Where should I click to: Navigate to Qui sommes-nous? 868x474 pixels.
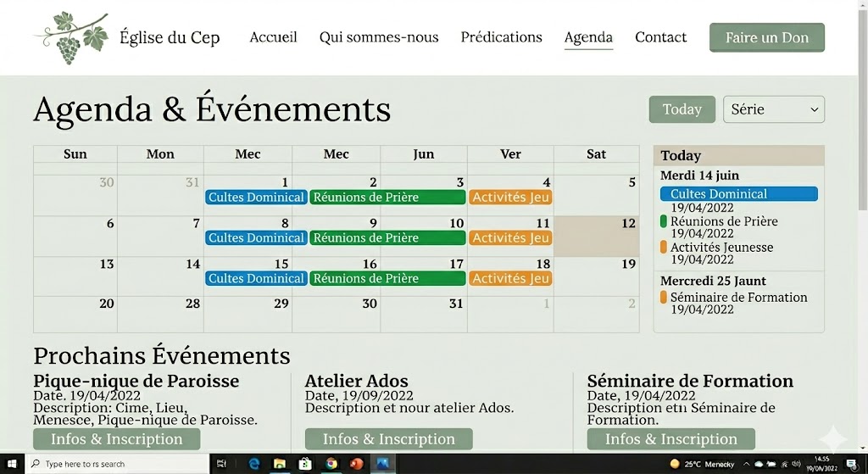(379, 37)
